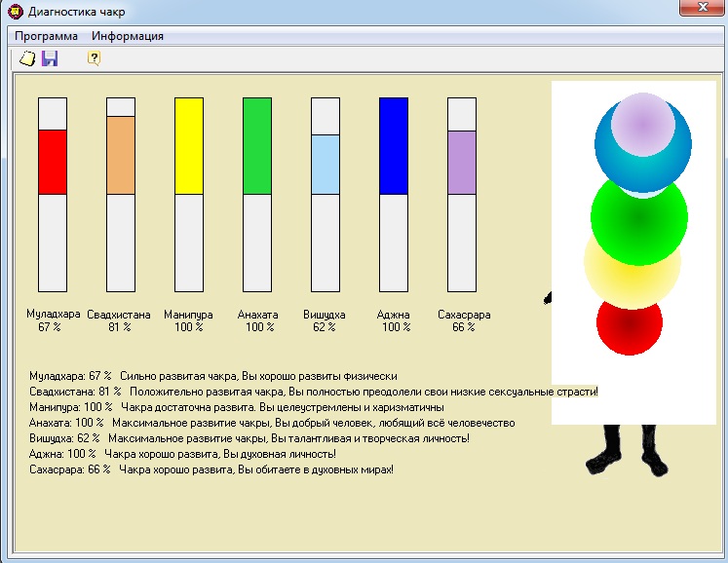Click the 100 % value under Манипура

click(x=188, y=327)
